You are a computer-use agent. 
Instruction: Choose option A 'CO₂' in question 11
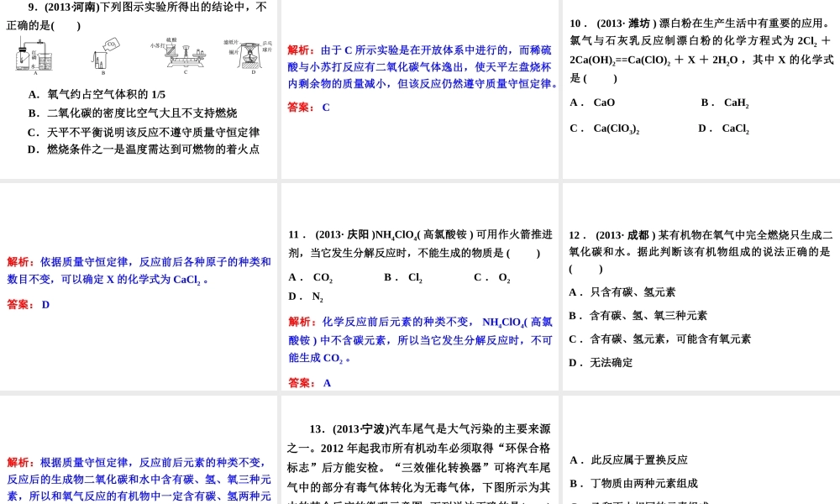(311, 277)
